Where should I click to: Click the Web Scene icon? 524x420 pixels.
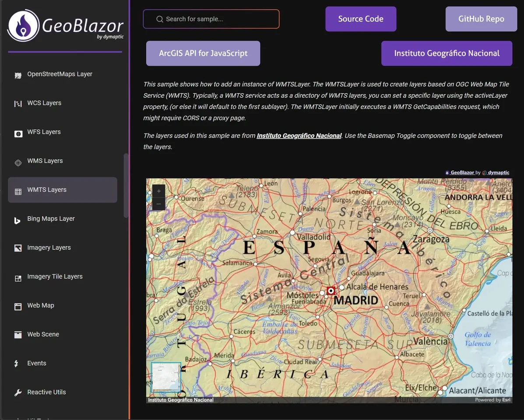(18, 335)
